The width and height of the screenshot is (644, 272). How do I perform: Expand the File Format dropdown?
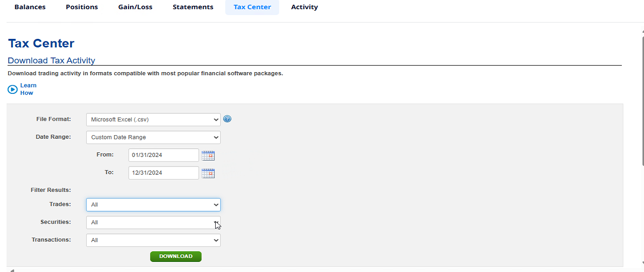pyautogui.click(x=153, y=120)
